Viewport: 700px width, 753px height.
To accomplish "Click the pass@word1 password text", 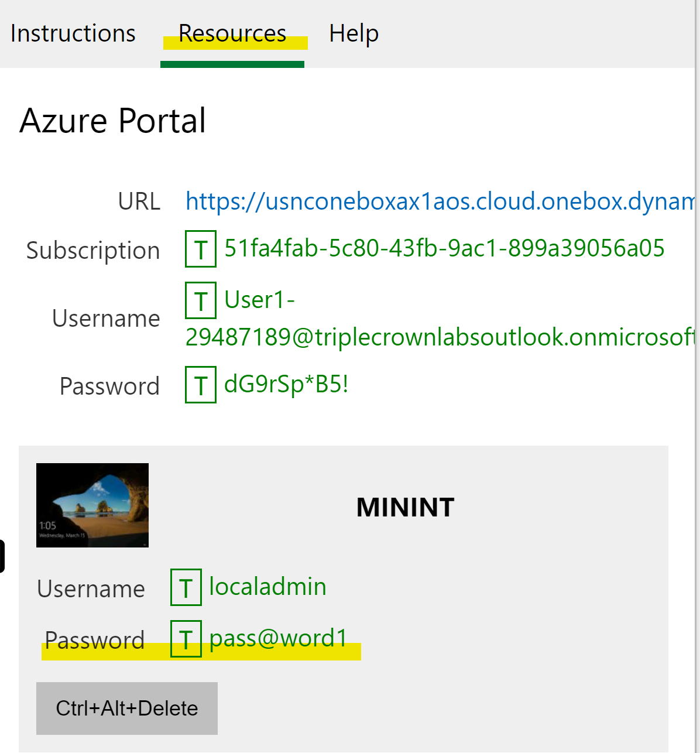I will (x=279, y=638).
